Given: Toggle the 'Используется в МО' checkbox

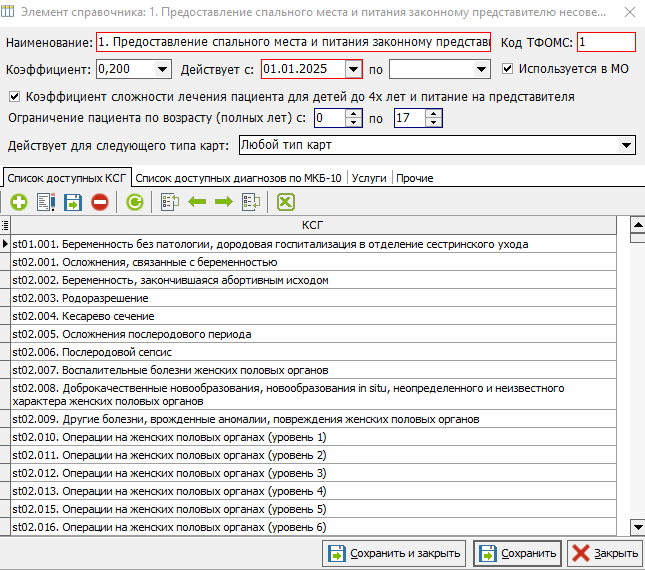Looking at the screenshot, I should (508, 69).
